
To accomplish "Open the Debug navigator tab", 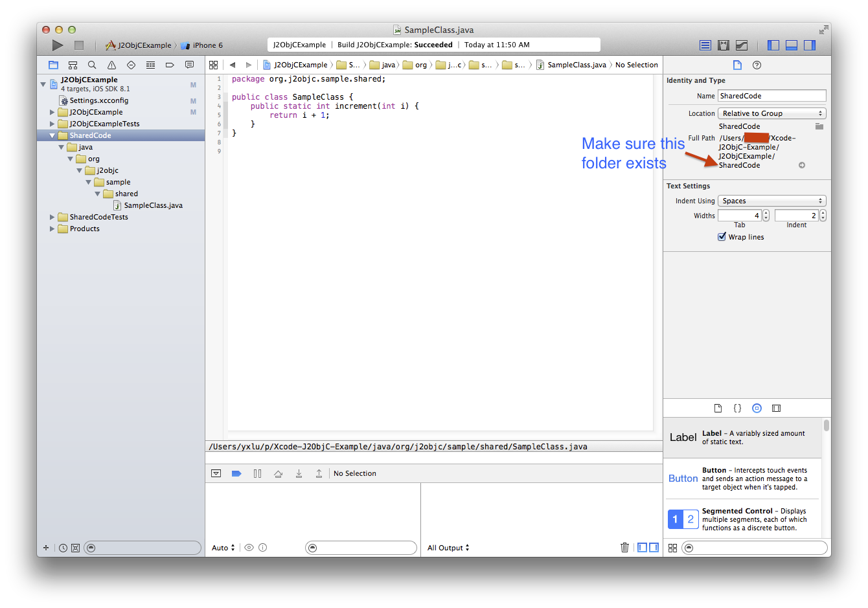I will pos(150,65).
